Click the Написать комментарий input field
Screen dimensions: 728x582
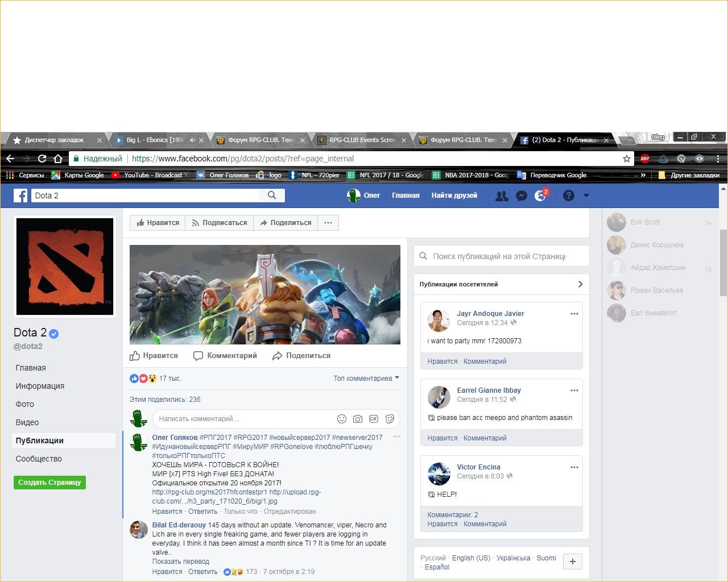point(276,419)
